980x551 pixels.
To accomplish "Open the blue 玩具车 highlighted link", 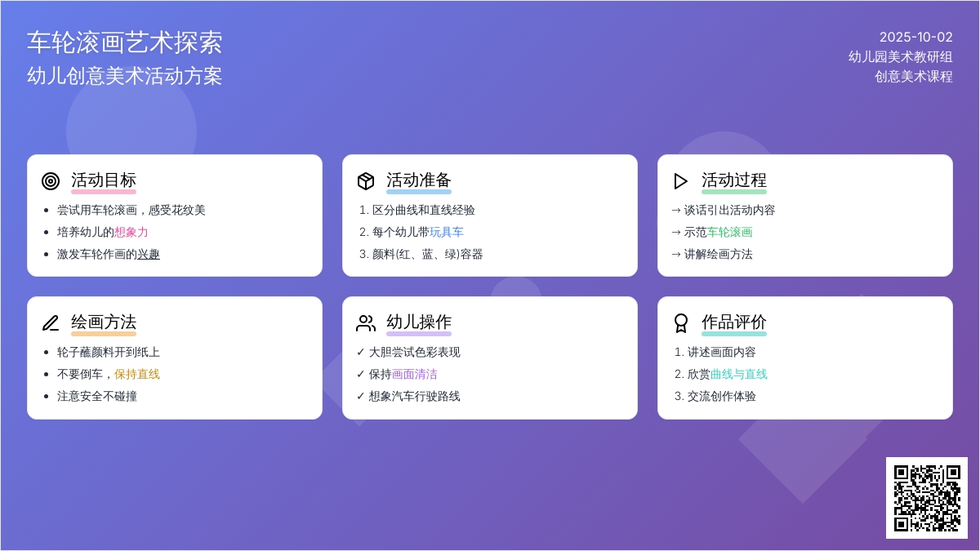I will pyautogui.click(x=447, y=232).
